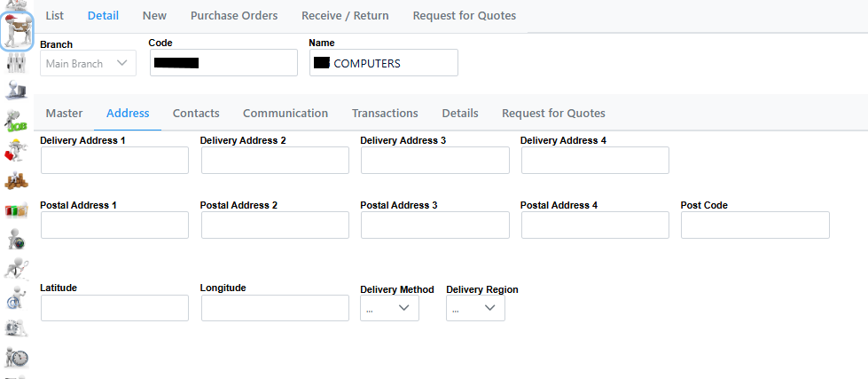Click the figure with @ symbol icon
Screen dimensions: 868x379
[17, 299]
